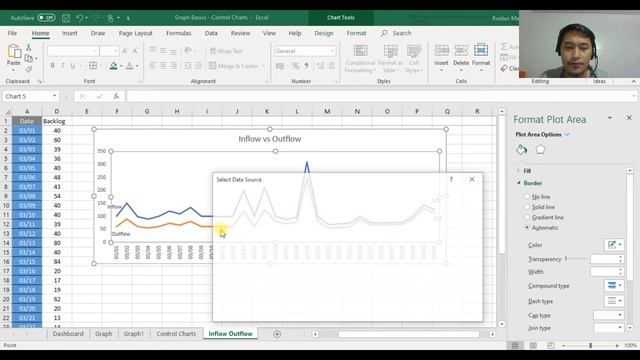Click the zoom slider in status bar
Image resolution: width=640 pixels, height=360 pixels.
tap(590, 345)
